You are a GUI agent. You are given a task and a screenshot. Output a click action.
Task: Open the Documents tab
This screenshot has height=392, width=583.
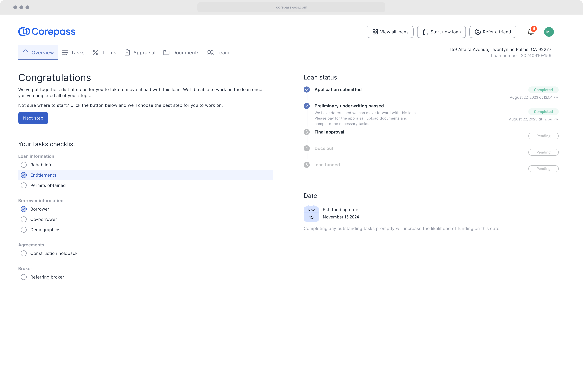[181, 52]
